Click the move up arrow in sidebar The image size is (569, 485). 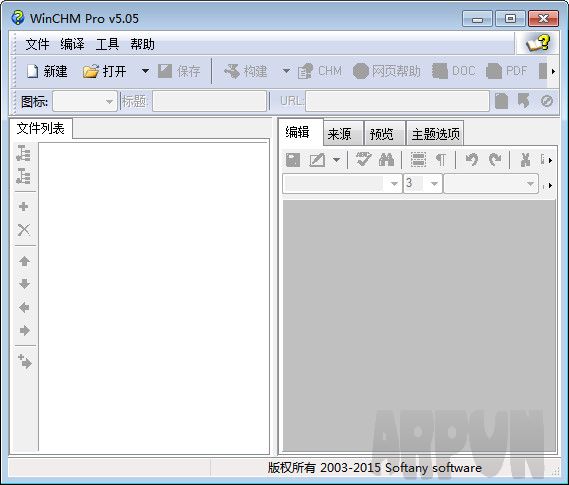coord(24,261)
